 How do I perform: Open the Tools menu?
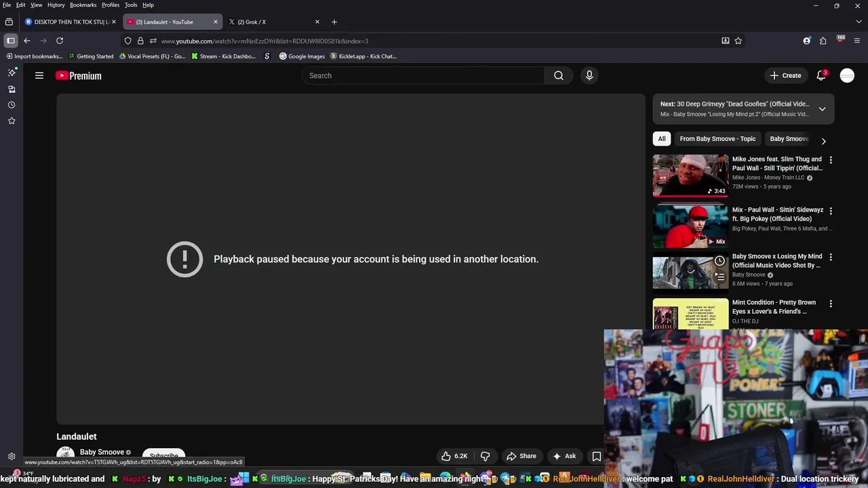131,5
